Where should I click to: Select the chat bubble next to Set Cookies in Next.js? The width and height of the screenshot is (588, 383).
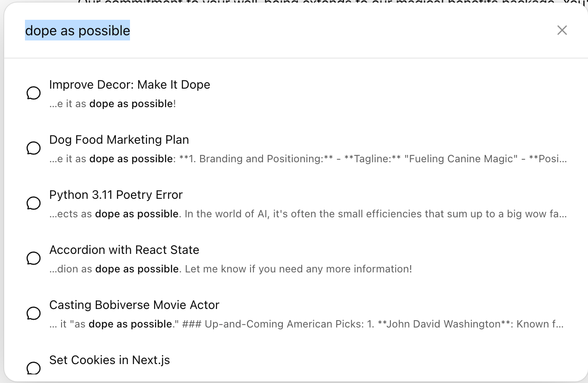(34, 368)
